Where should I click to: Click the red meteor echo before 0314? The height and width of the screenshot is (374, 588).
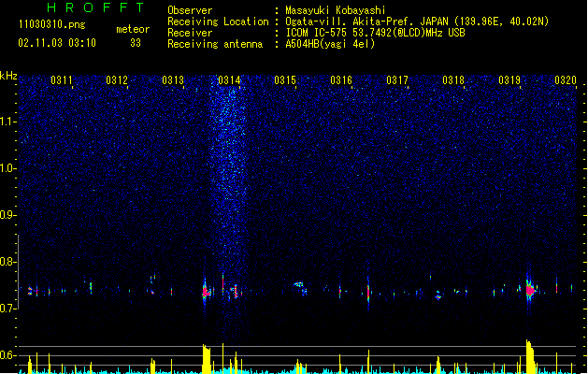206,293
